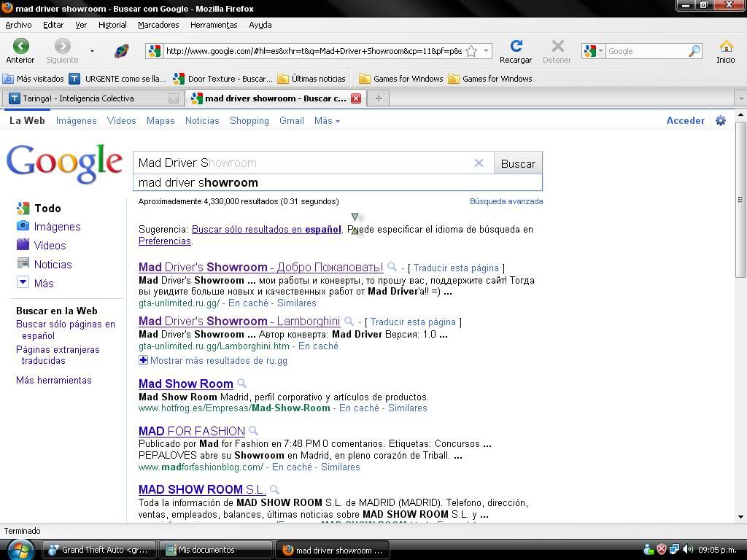Click the Búsqueda avanzada link
747x560 pixels.
tap(506, 201)
